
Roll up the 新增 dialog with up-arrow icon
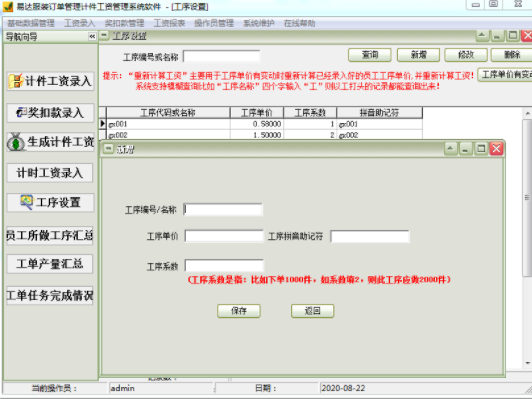451,149
